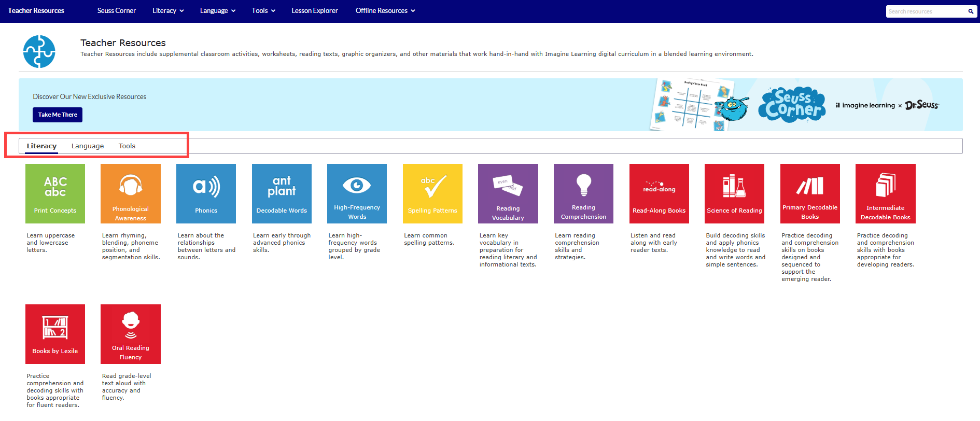The width and height of the screenshot is (980, 421).
Task: Switch to the Tools tab
Action: [127, 146]
